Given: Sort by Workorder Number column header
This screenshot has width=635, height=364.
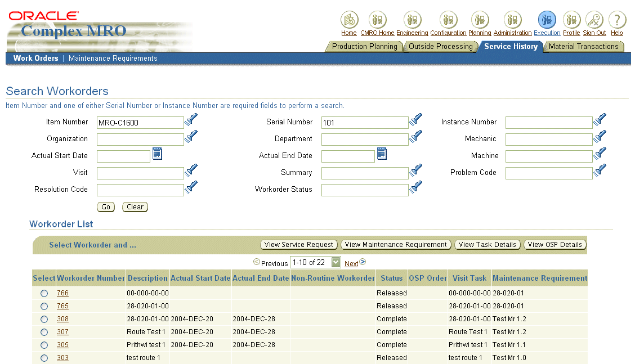Looking at the screenshot, I should [x=91, y=278].
